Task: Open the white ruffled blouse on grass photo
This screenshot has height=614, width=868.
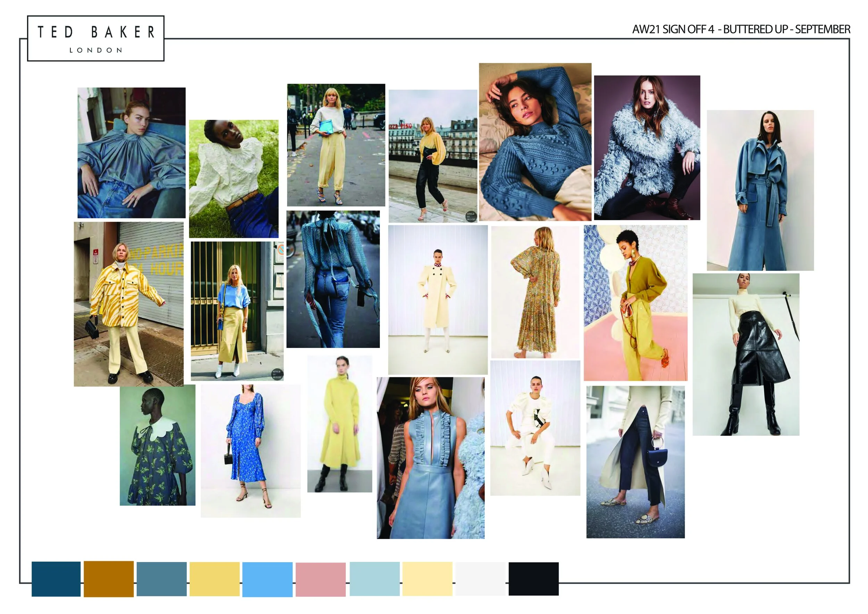Action: point(234,179)
